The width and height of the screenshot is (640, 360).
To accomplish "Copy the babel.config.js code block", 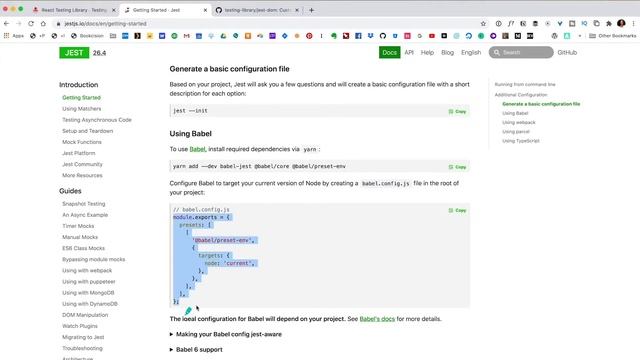I will pyautogui.click(x=458, y=210).
